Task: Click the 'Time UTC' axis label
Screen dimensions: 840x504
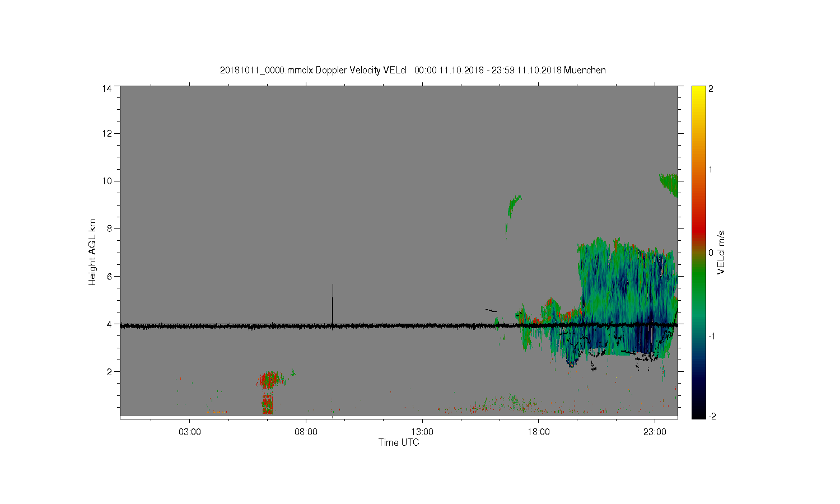Action: point(399,442)
